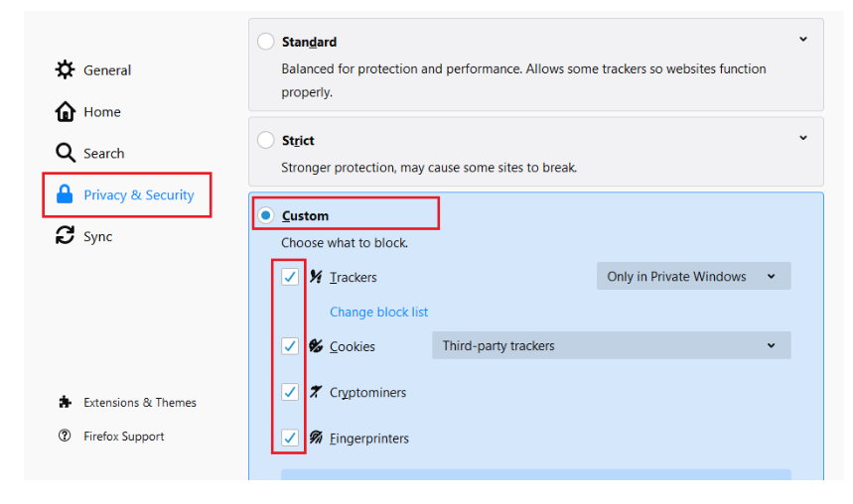Select the Strict protection radio button
The width and height of the screenshot is (853, 504).
265,140
